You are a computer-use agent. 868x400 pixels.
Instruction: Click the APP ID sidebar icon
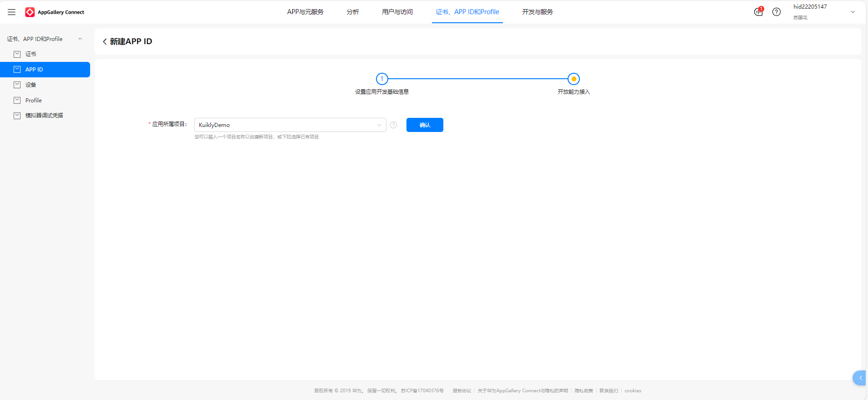click(x=17, y=70)
